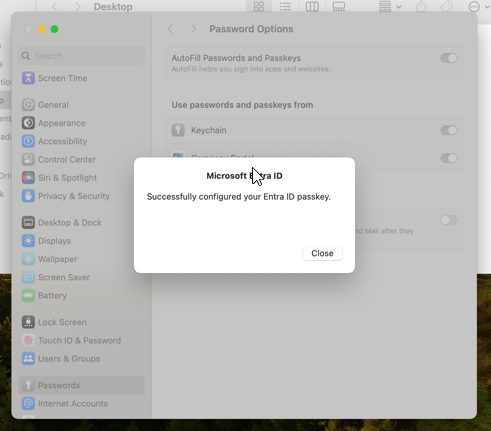491x431 pixels.
Task: Open Siri & Spotlight icon
Action: click(28, 178)
